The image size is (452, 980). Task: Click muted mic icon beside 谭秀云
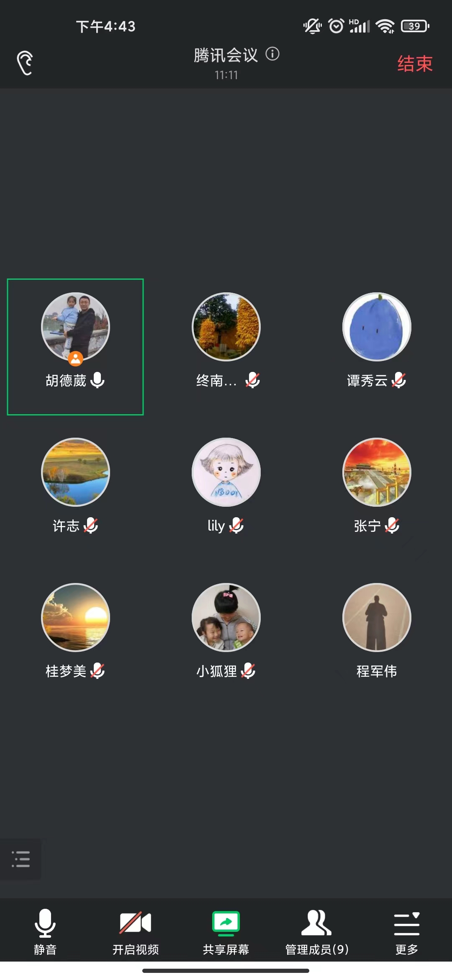click(399, 380)
